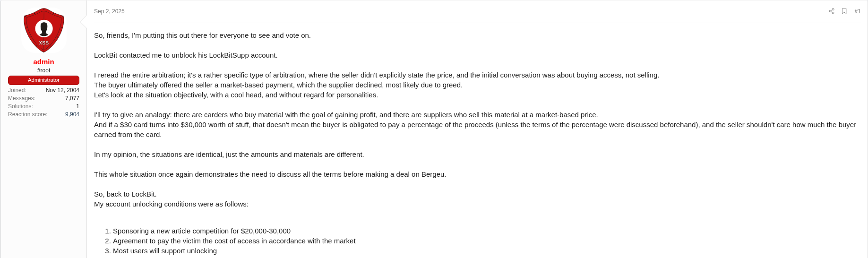
Task: Click the share post icon
Action: pyautogui.click(x=832, y=11)
